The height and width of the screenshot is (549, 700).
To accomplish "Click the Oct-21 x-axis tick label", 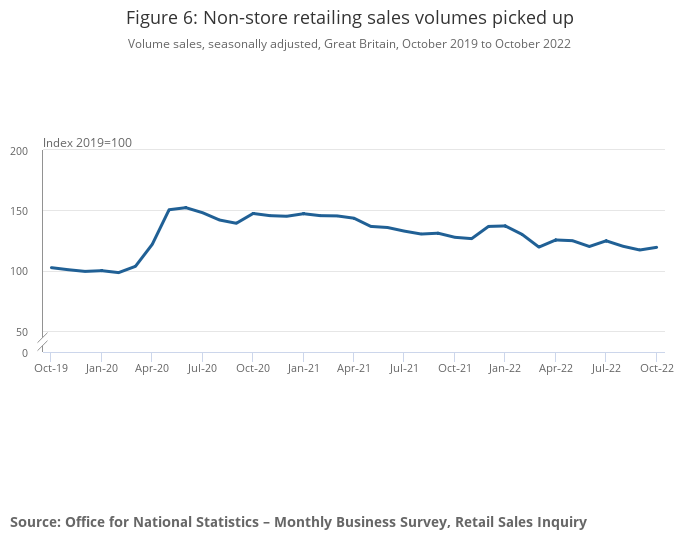I will (x=455, y=368).
